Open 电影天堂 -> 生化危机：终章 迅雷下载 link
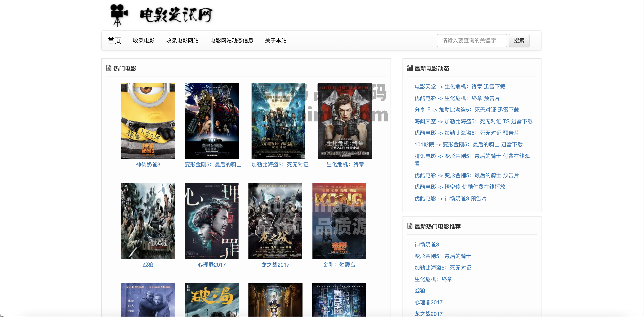Screen dimensions: 644x317 coord(460,87)
